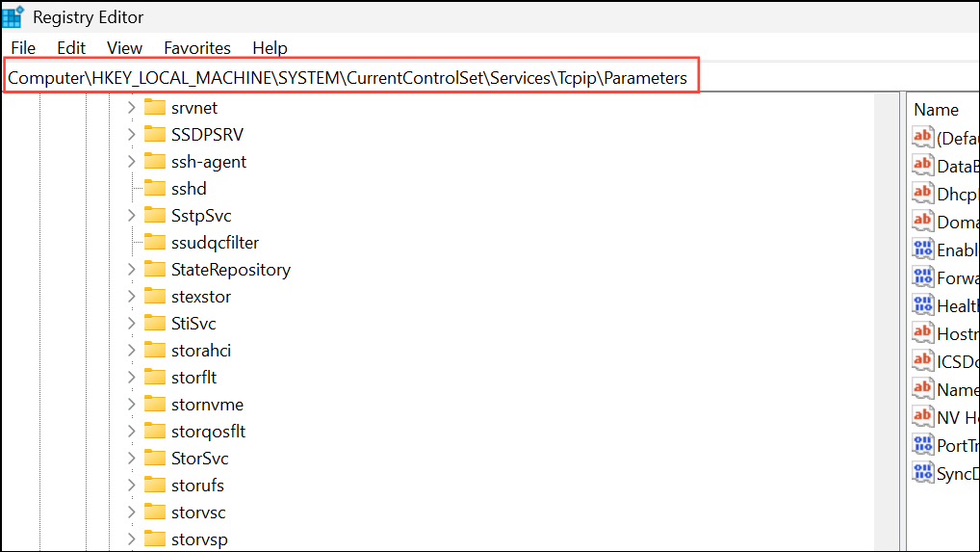Click the NV H string value icon
This screenshot has height=552, width=980.
pos(922,416)
